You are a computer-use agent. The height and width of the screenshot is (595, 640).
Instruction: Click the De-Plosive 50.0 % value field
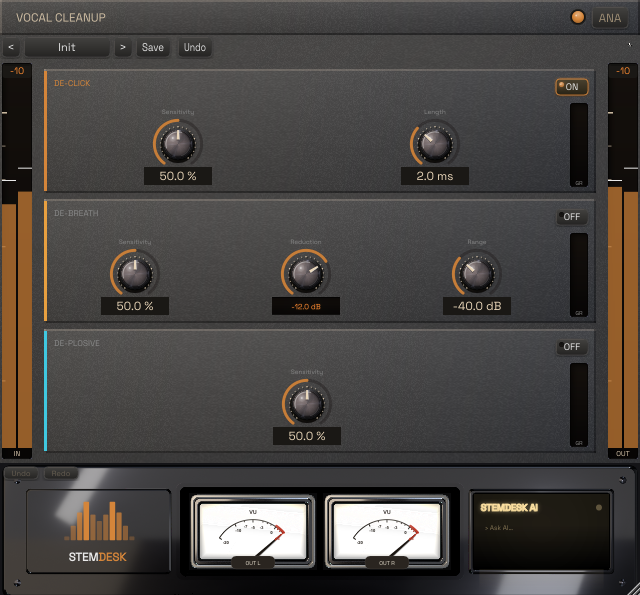(307, 436)
